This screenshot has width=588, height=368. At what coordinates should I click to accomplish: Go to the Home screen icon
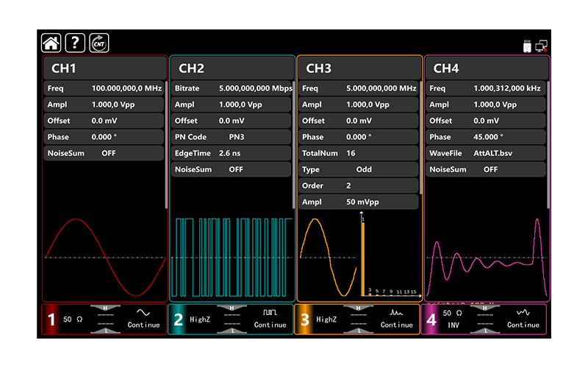click(51, 43)
